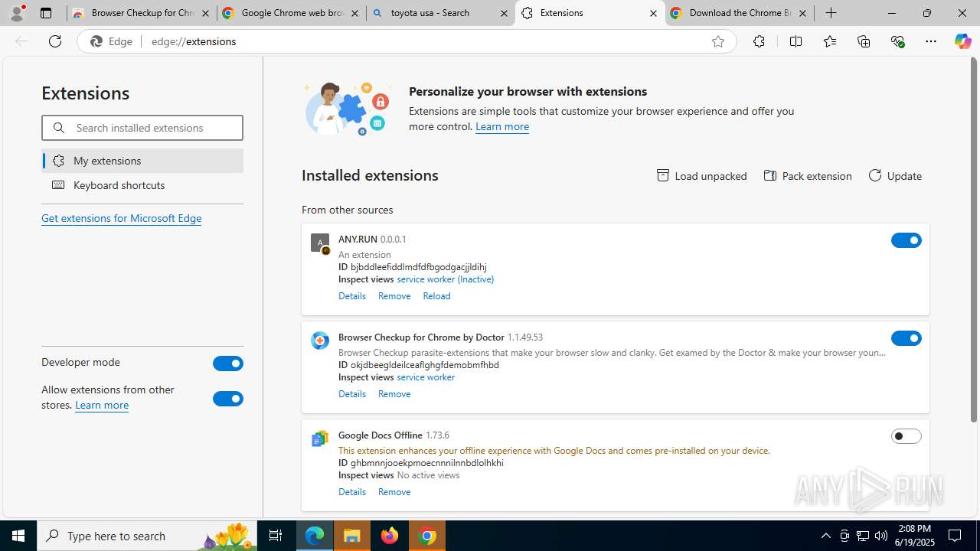Focus the Search installed extensions field

tap(142, 128)
